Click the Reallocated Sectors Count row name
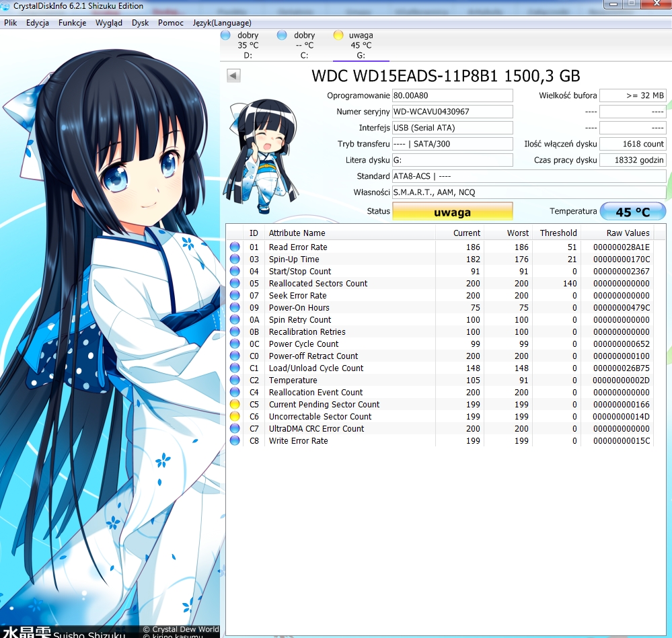The image size is (672, 638). coord(318,283)
